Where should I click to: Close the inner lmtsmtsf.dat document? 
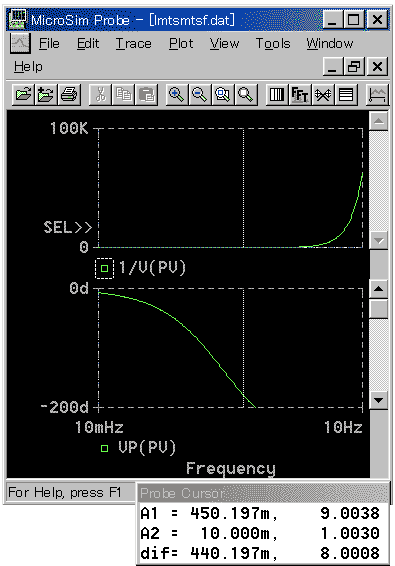377,67
